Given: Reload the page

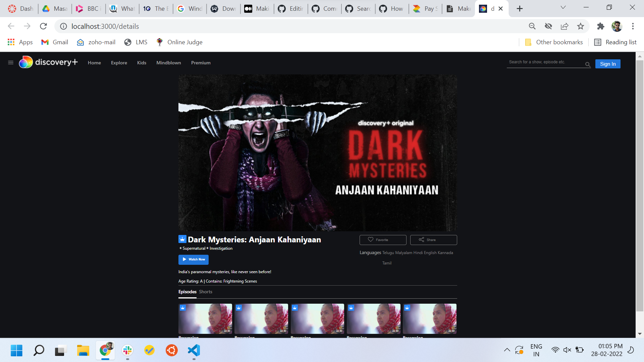Looking at the screenshot, I should pyautogui.click(x=43, y=26).
